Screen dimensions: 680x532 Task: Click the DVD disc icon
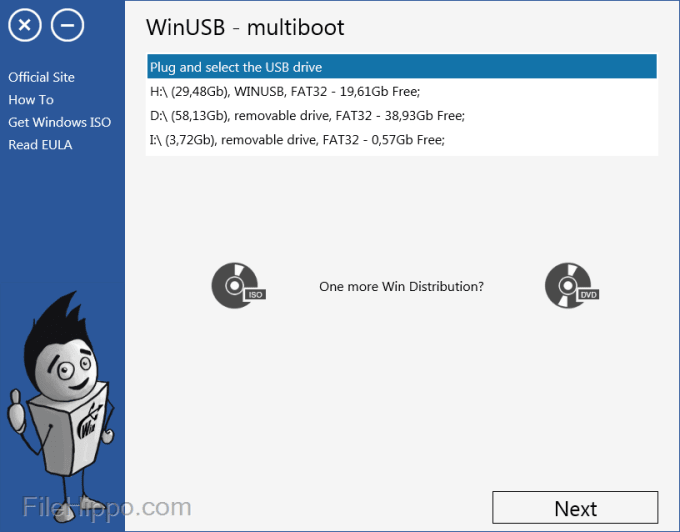(x=572, y=286)
